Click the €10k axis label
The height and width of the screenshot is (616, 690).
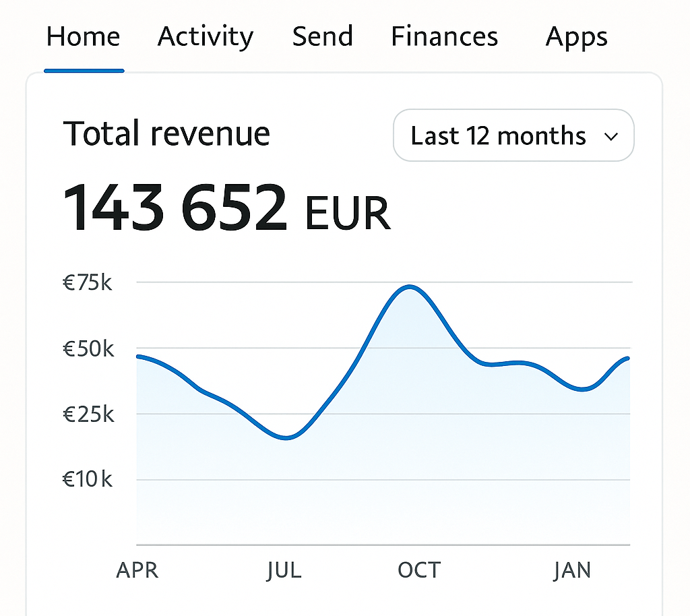[x=88, y=479]
